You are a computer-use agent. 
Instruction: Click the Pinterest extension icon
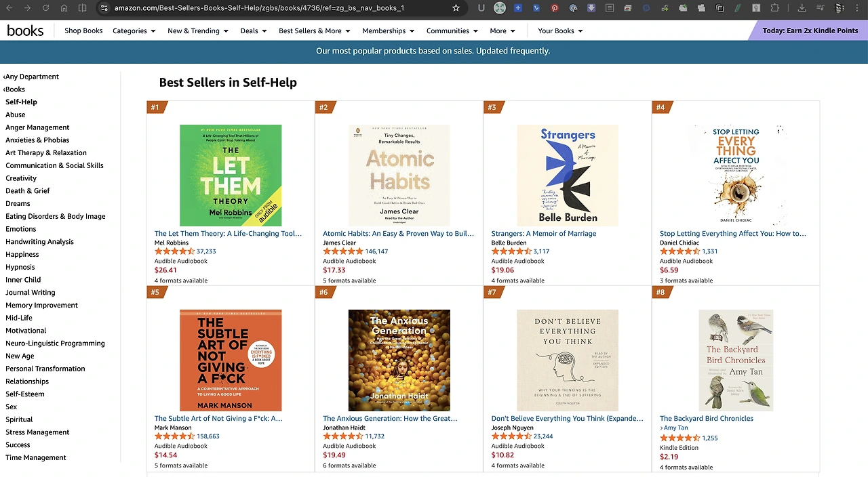(x=555, y=7)
